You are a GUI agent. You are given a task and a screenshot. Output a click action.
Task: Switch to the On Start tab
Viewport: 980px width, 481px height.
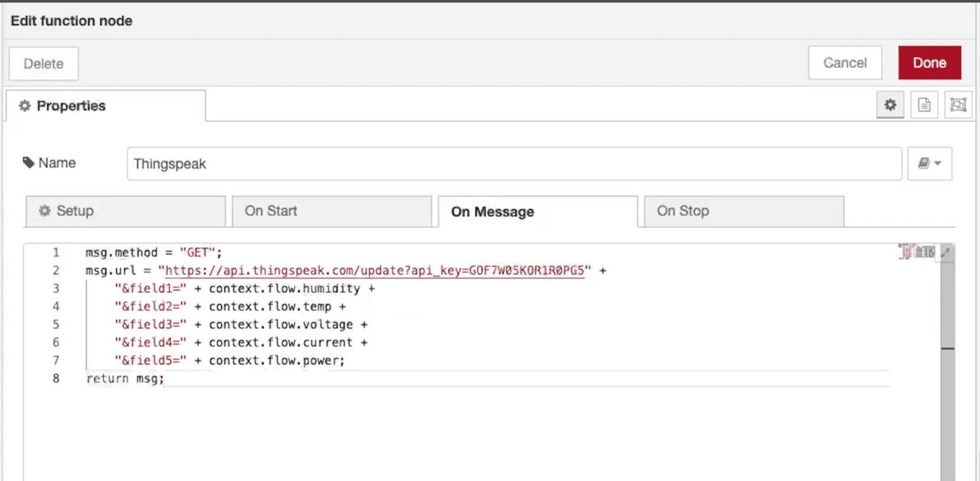pyautogui.click(x=332, y=211)
